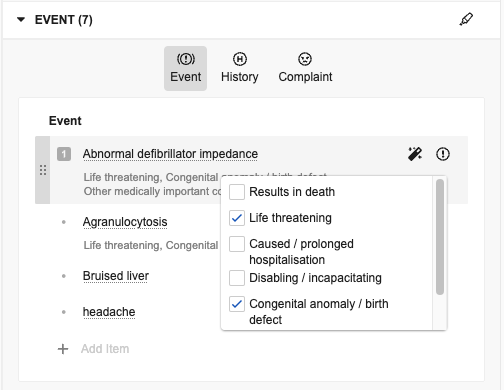Click the drag handle dots beside the first event
The image size is (504, 390).
(x=43, y=170)
